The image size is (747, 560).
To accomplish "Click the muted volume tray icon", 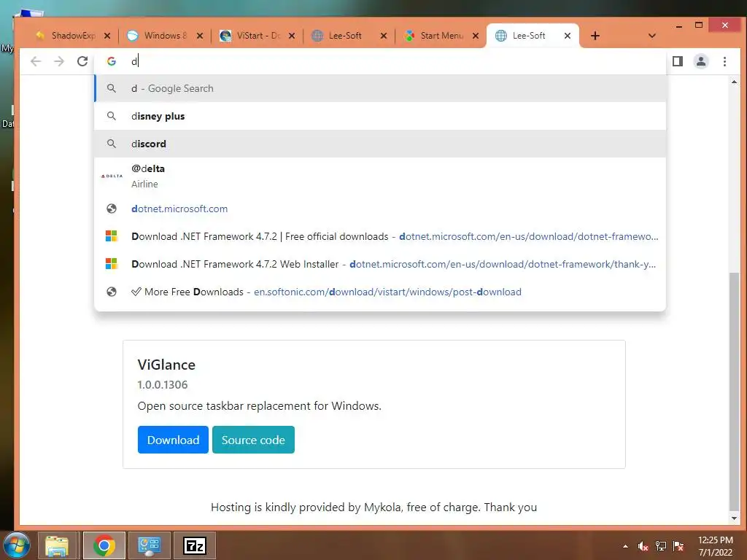I will pos(643,546).
